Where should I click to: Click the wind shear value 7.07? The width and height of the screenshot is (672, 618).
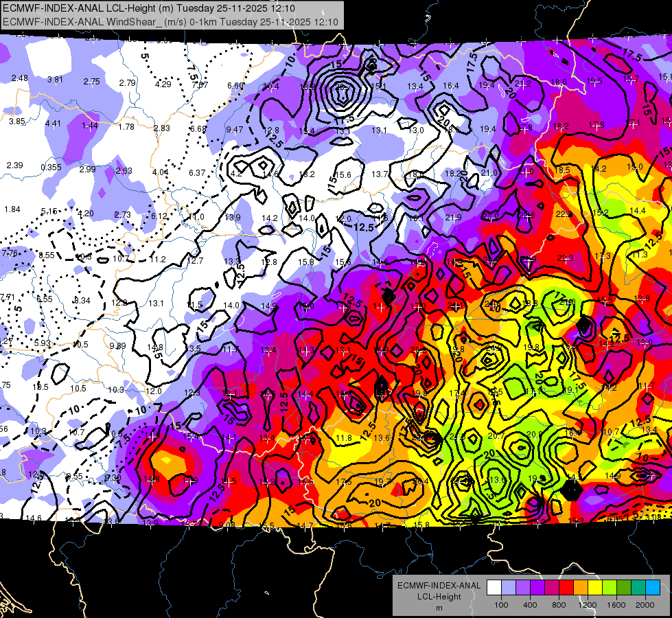coord(200,85)
